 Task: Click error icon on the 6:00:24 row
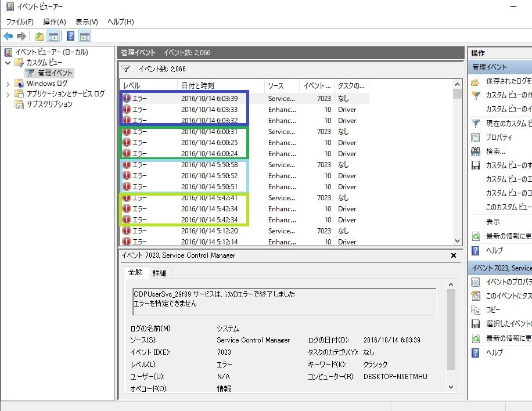pyautogui.click(x=127, y=153)
